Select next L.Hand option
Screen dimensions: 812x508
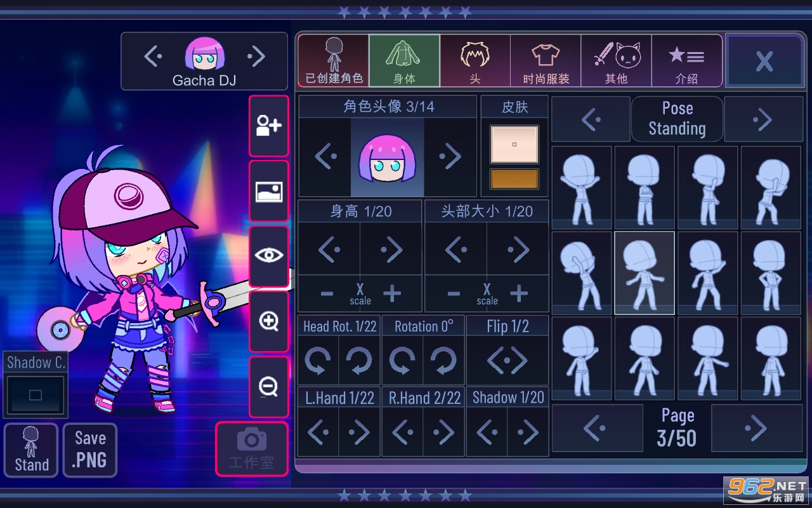pos(360,432)
